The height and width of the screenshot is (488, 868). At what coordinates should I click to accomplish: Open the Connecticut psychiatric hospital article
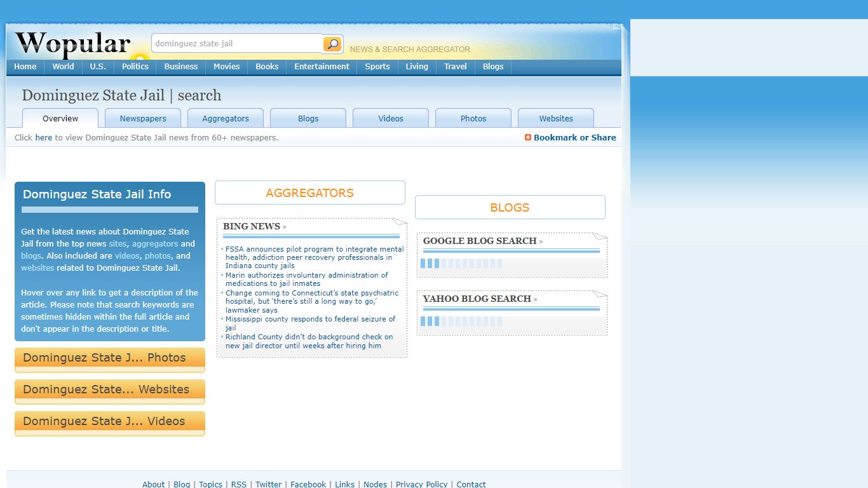pos(312,302)
